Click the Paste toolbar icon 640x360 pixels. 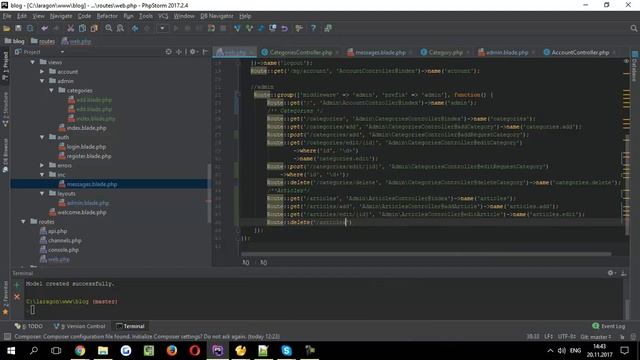tap(94, 28)
